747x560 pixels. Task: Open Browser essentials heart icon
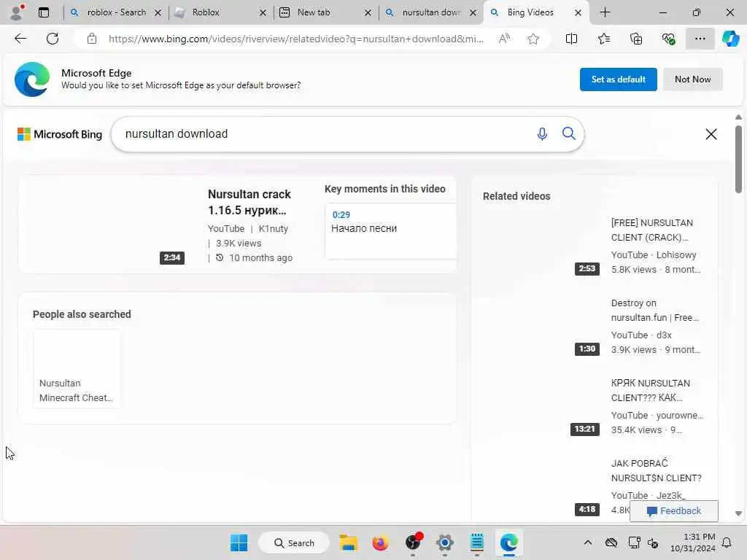668,39
